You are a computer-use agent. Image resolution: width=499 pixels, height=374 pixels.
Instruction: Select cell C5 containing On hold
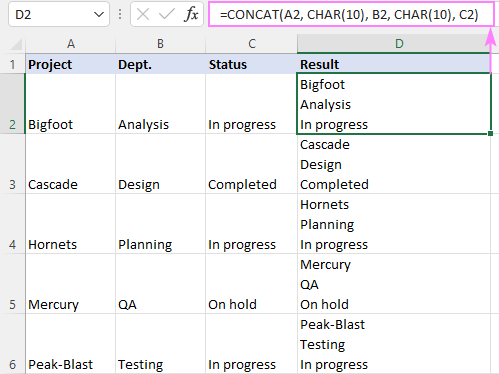click(251, 284)
